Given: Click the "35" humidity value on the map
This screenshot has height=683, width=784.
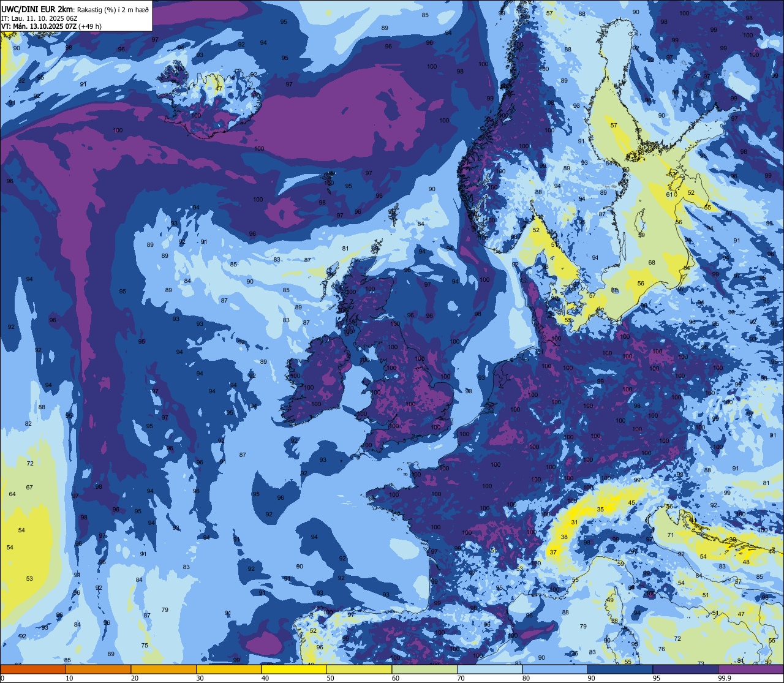Looking at the screenshot, I should tap(600, 510).
